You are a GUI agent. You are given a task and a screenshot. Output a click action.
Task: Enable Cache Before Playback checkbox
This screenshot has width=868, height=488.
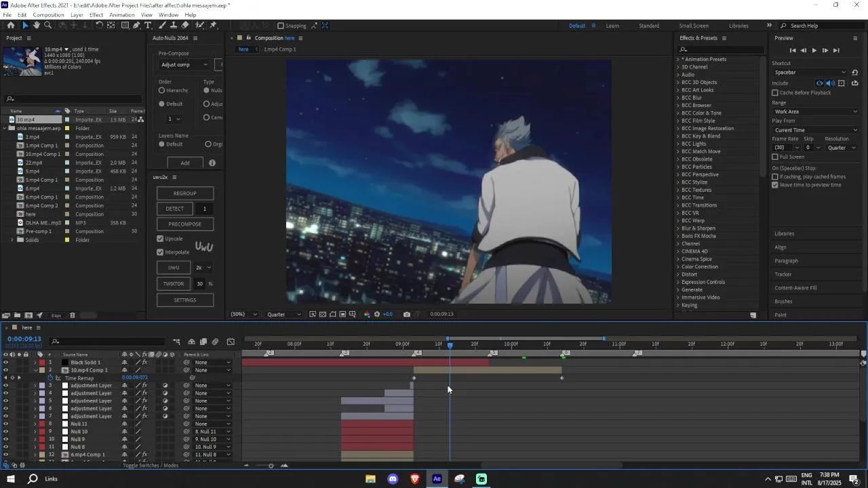point(775,93)
